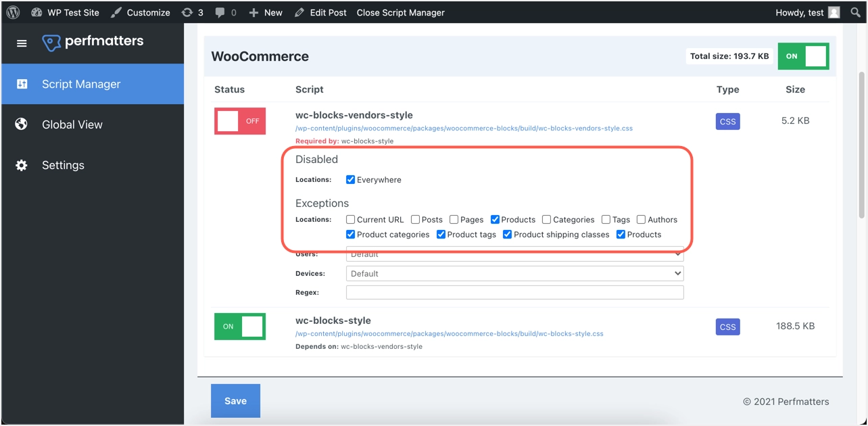Check the Current URL exception checkbox
868x426 pixels.
350,220
